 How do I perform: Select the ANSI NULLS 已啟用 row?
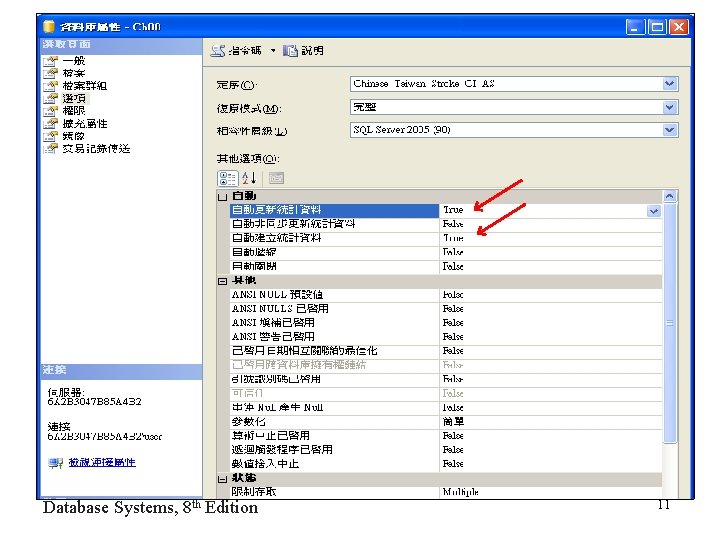coord(445,309)
